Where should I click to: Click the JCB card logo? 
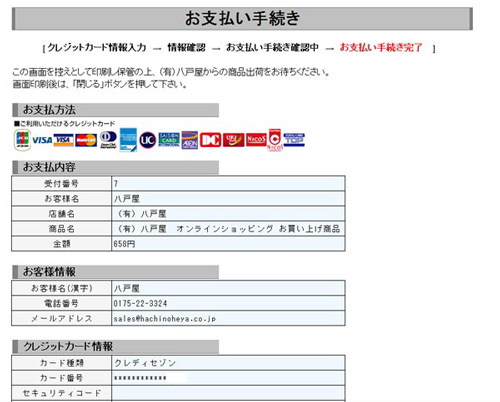point(22,140)
